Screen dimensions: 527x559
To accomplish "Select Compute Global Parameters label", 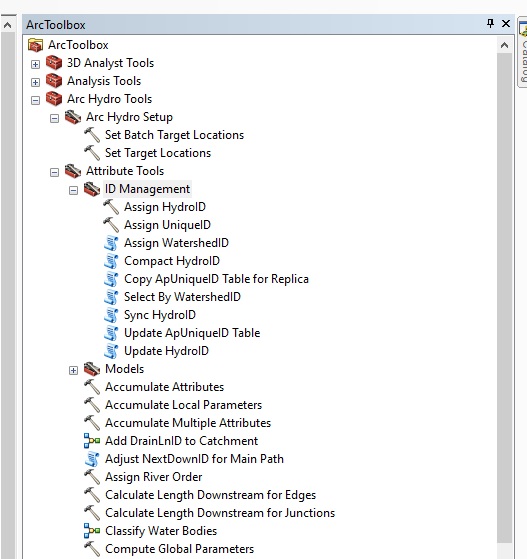I will pyautogui.click(x=179, y=549).
